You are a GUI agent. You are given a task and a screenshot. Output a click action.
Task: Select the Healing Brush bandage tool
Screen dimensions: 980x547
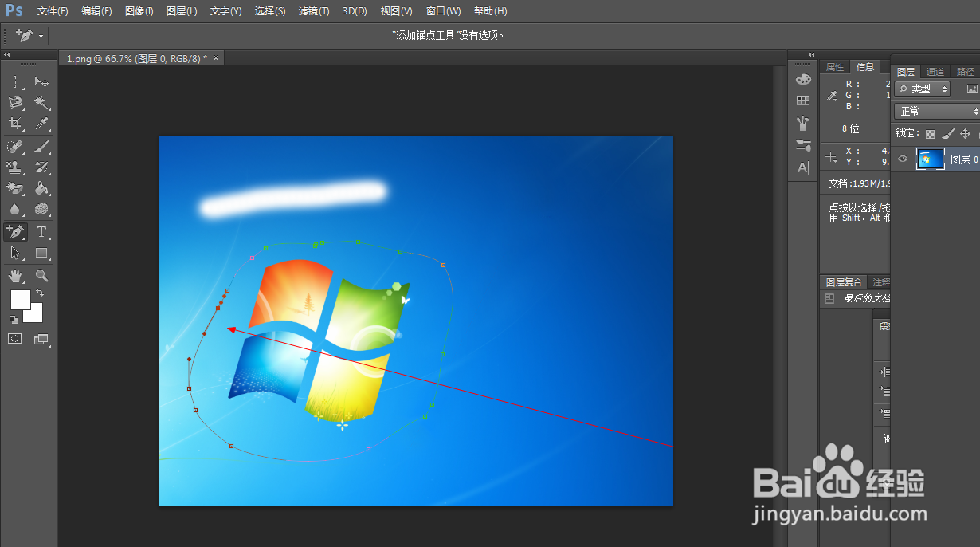click(x=15, y=146)
